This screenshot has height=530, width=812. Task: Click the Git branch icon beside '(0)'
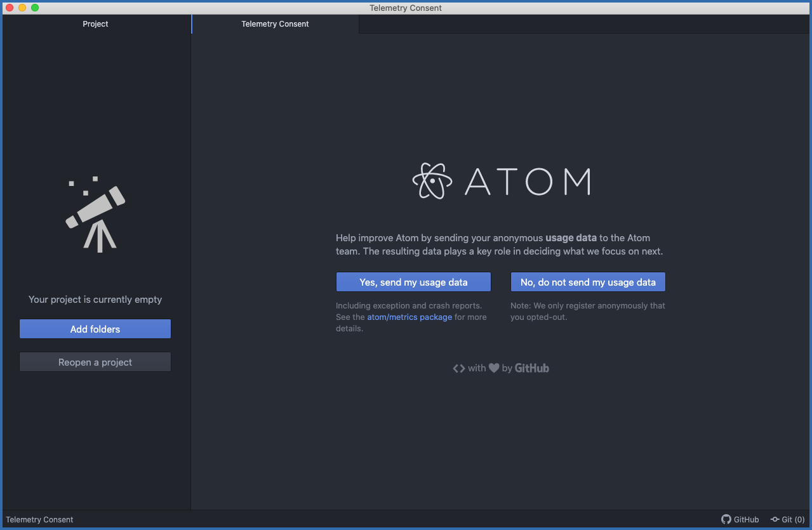775,519
